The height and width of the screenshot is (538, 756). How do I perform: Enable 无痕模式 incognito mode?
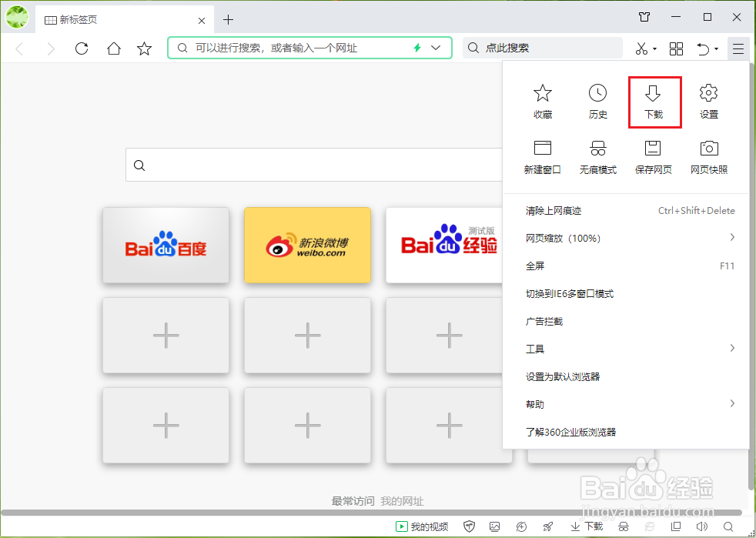[597, 154]
